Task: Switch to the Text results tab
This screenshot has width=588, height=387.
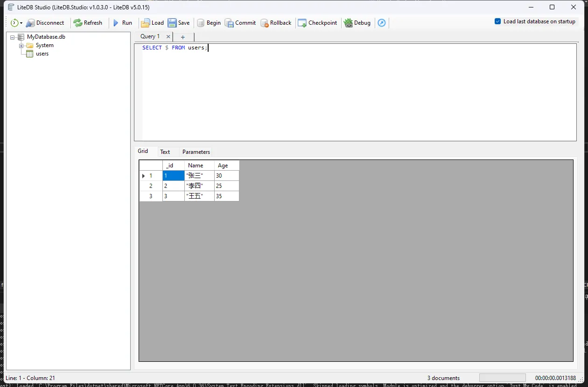Action: pyautogui.click(x=165, y=152)
